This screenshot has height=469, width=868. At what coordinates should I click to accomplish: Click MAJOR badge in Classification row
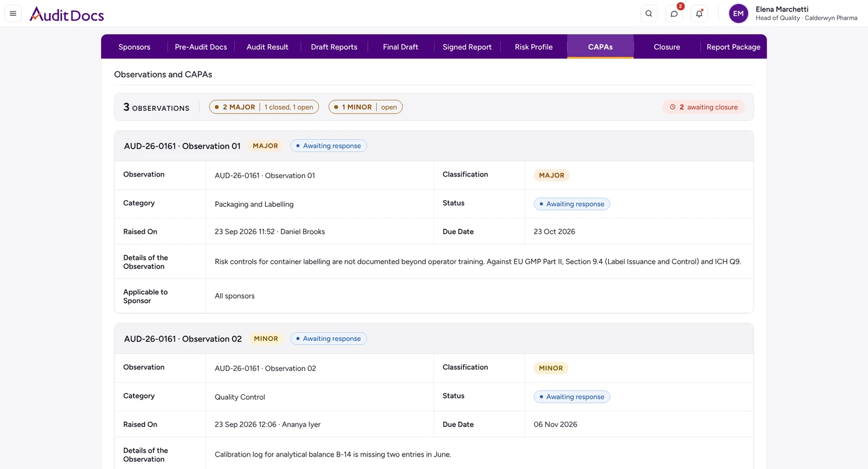point(552,175)
